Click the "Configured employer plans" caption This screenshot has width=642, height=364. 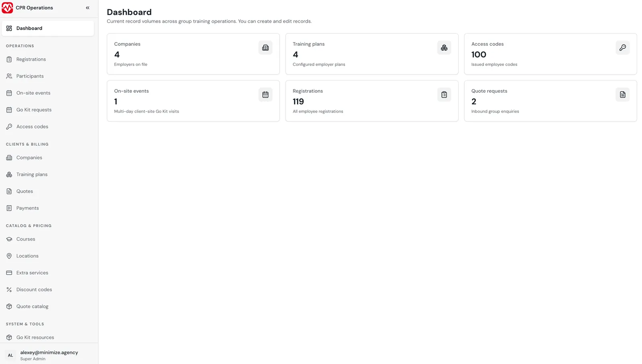tap(319, 65)
